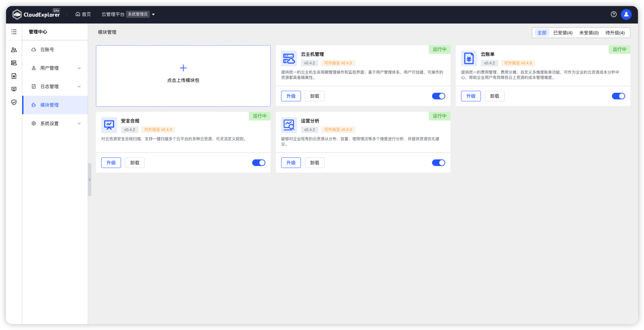Turn off the 安全合规 module switch

pos(258,162)
